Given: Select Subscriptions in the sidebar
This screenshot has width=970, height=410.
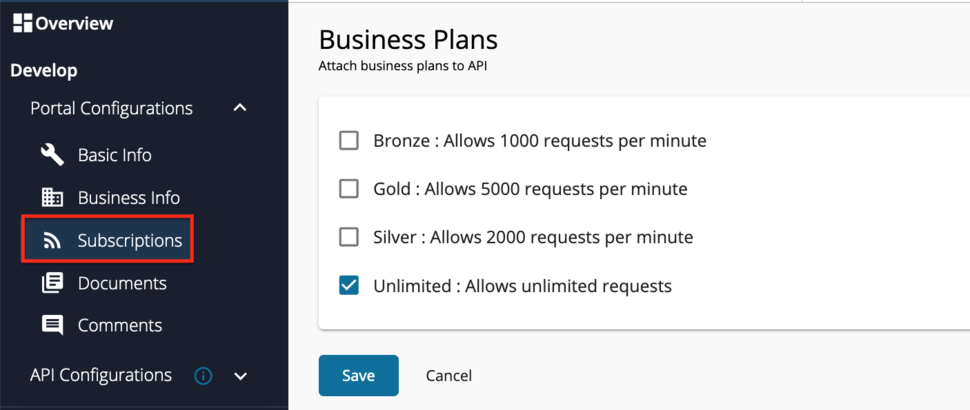Looking at the screenshot, I should tap(130, 240).
